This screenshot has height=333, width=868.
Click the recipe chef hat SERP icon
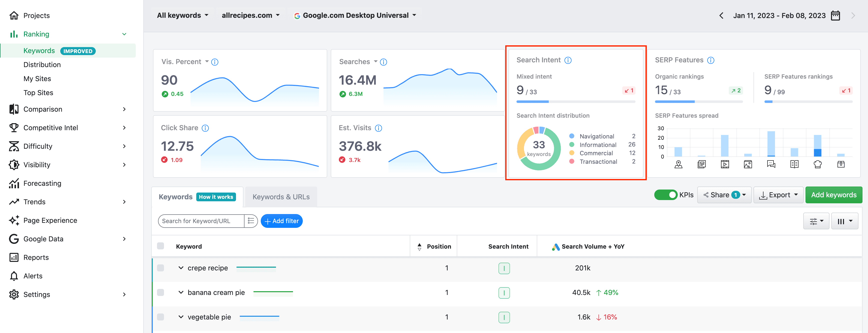817,164
